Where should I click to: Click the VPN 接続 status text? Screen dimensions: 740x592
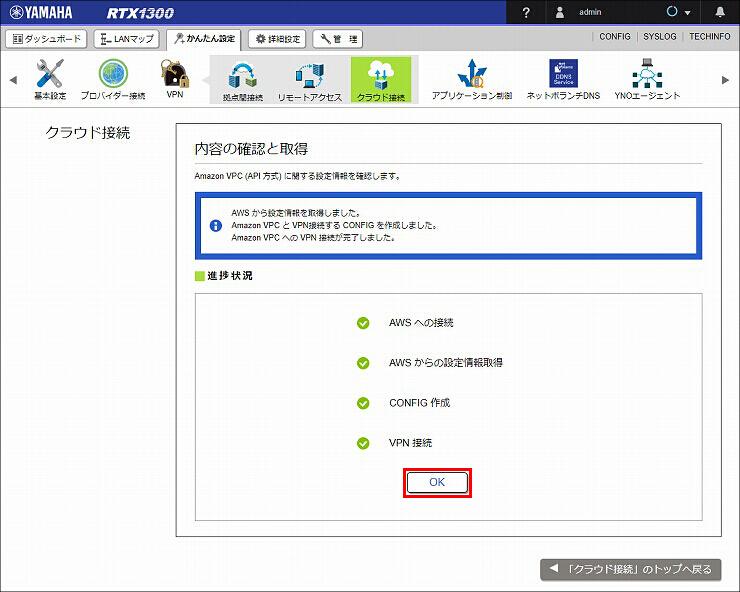click(x=410, y=443)
